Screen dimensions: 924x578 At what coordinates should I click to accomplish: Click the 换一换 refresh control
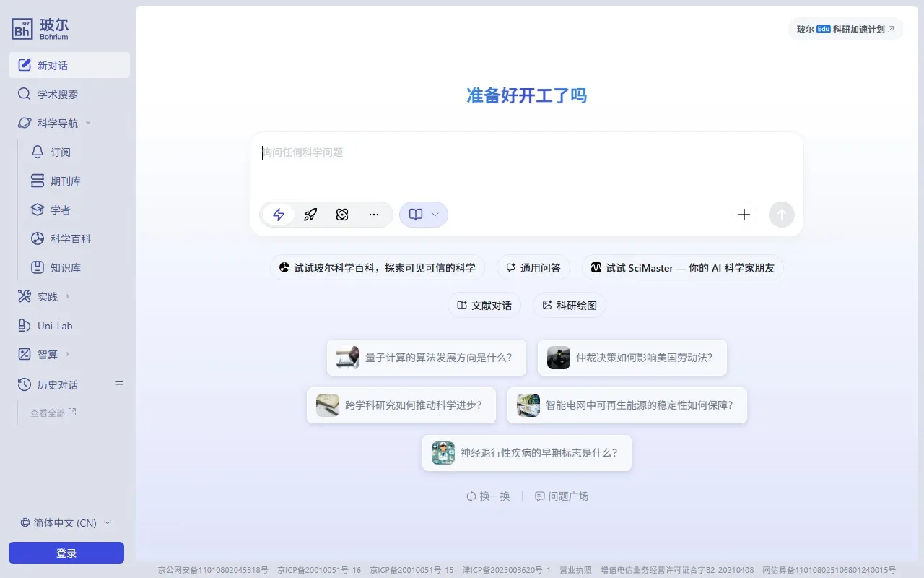click(x=489, y=496)
